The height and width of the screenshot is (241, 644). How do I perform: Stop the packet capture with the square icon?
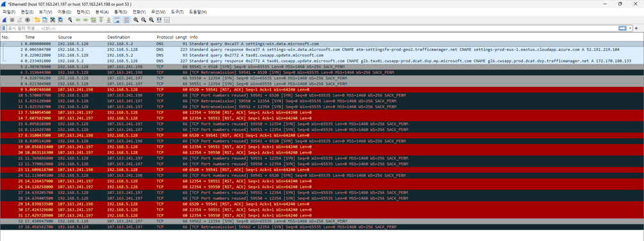pyautogui.click(x=12, y=20)
